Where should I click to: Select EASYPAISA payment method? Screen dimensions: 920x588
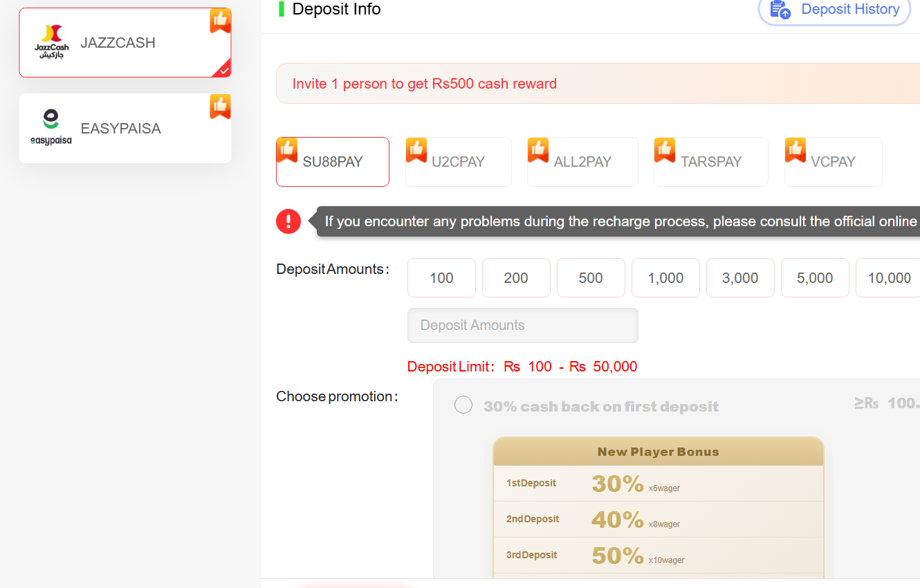coord(125,129)
